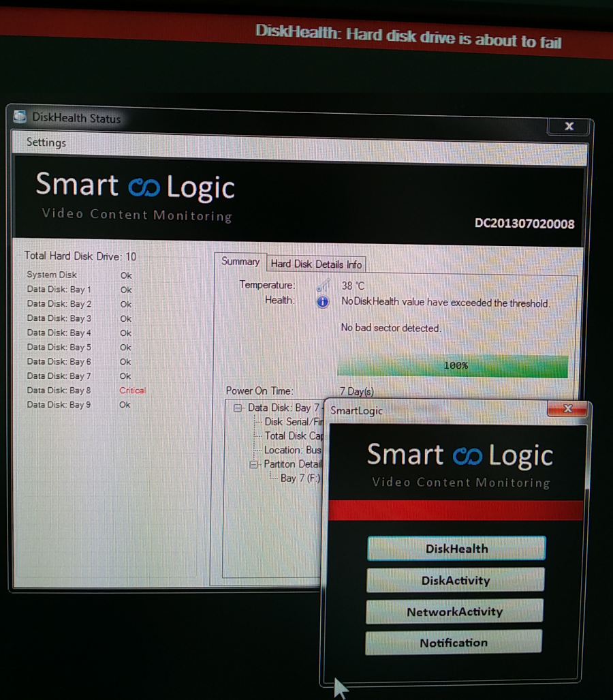Open the DiskHealth button

coord(456,549)
